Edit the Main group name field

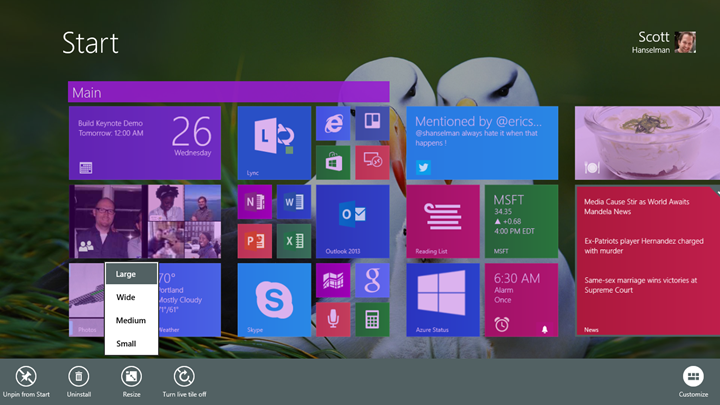pyautogui.click(x=229, y=92)
